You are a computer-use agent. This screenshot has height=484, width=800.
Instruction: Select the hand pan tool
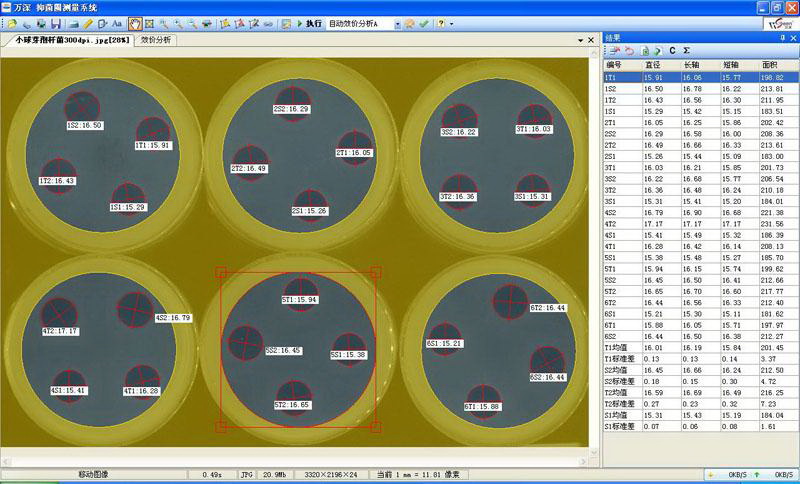pyautogui.click(x=135, y=22)
